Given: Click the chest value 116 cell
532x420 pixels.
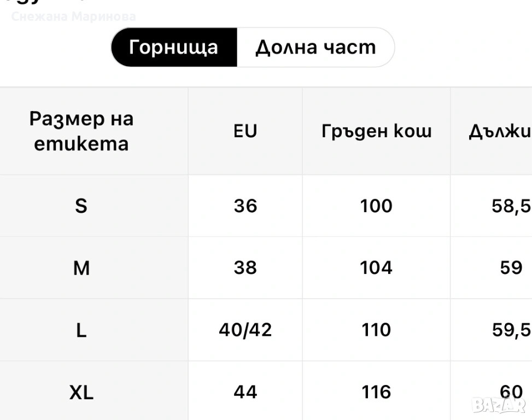Looking at the screenshot, I should click(x=376, y=392).
